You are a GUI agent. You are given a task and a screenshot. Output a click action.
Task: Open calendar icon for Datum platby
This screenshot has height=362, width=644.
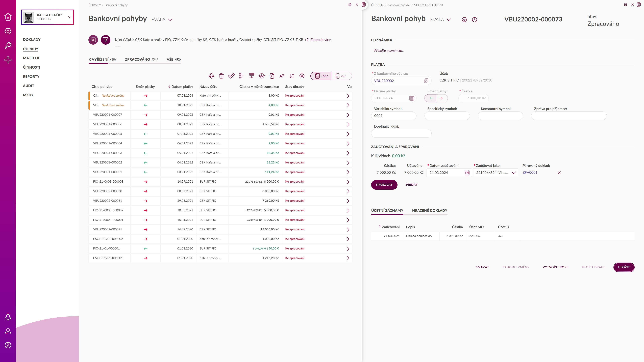[411, 98]
